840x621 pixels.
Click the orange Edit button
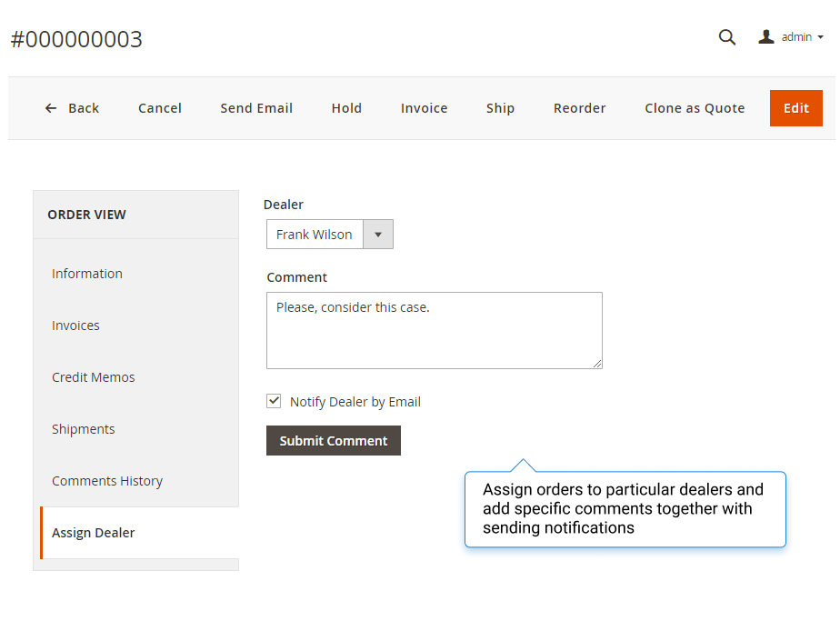[796, 108]
